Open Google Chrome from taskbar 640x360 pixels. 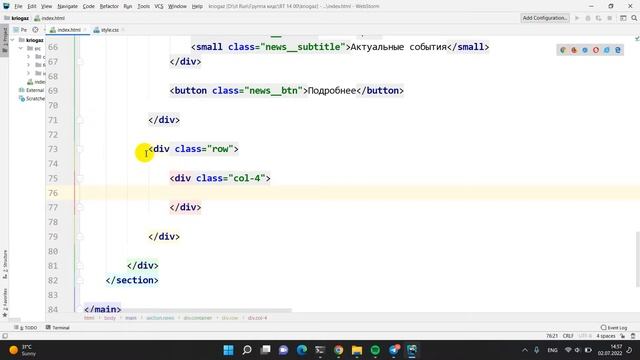coord(338,350)
